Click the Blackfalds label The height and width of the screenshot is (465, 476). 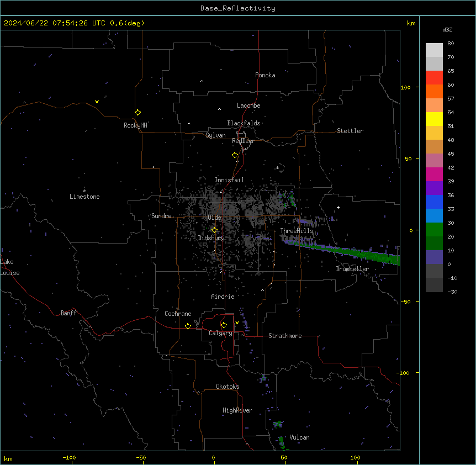[244, 123]
